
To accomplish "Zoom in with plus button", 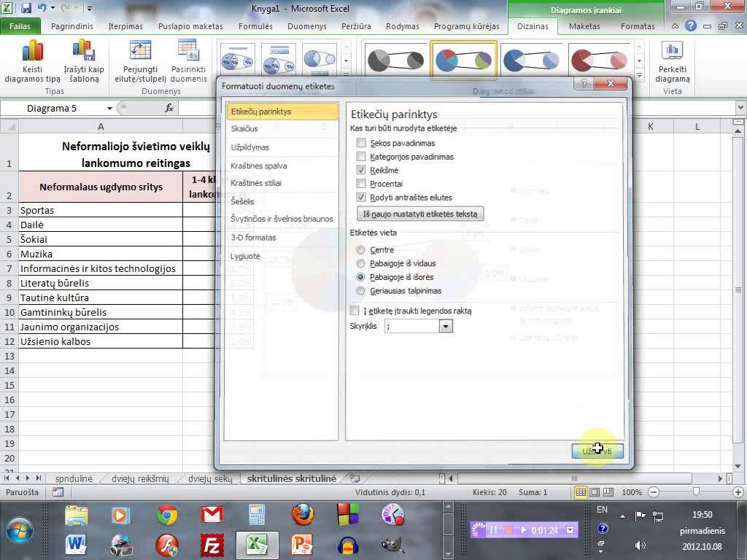I will 738,492.
